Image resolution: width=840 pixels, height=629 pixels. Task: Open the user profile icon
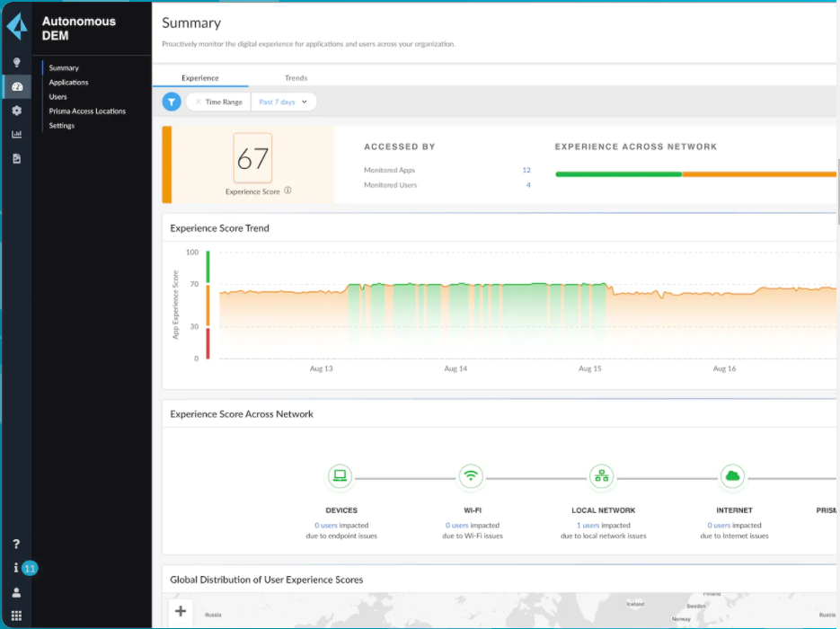(16, 592)
